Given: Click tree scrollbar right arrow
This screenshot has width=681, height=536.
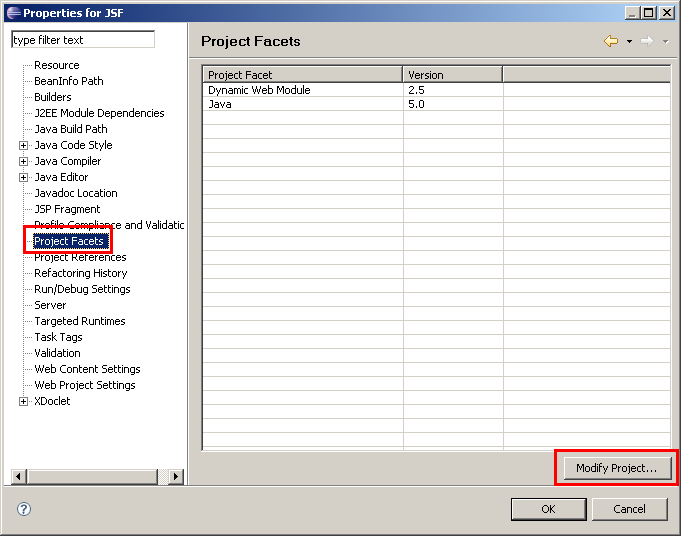Looking at the screenshot, I should tap(175, 476).
